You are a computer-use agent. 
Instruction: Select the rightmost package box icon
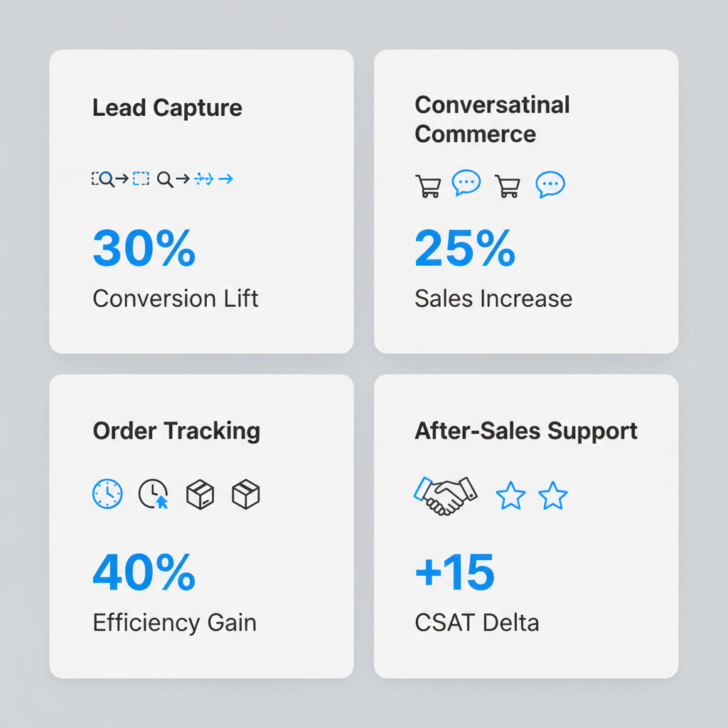(x=246, y=494)
